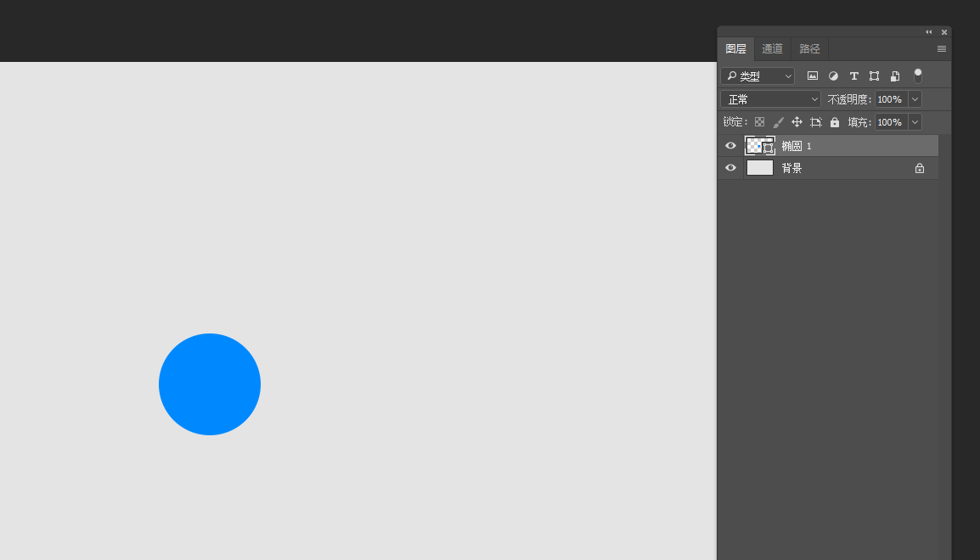
Task: Close the layers panel
Action: [x=944, y=32]
